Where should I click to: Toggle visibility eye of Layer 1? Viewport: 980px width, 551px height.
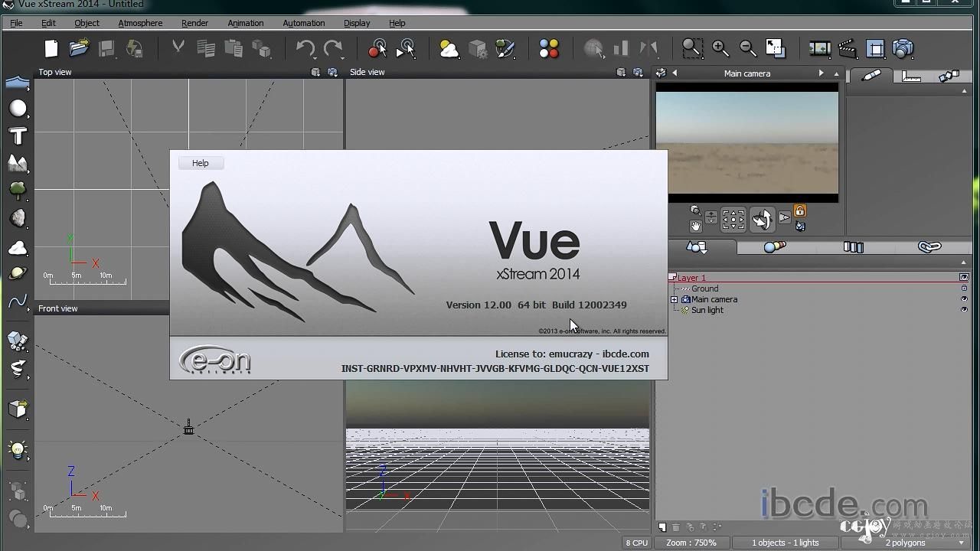click(964, 278)
